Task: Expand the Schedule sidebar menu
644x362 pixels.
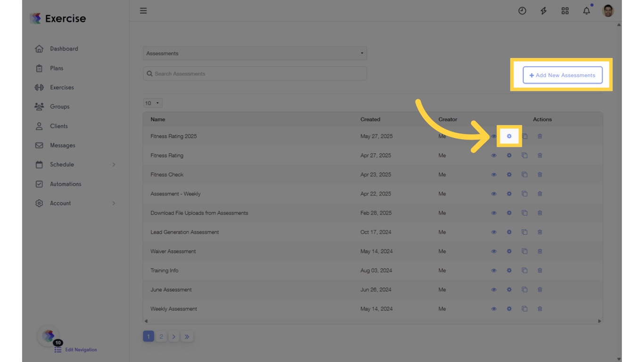Action: click(62, 165)
